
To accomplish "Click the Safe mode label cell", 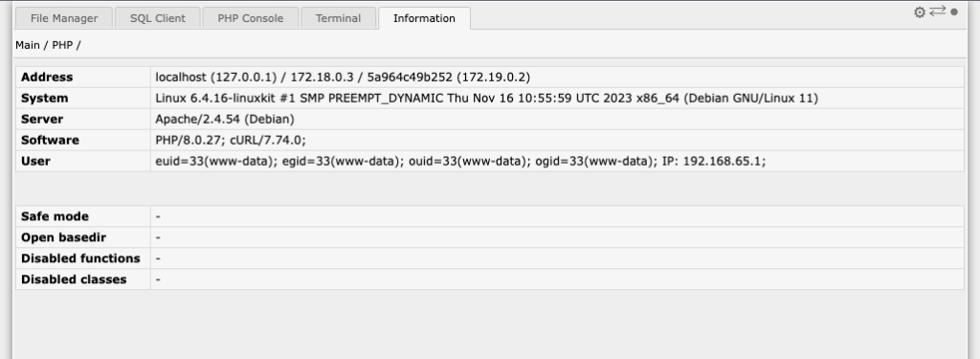I will (x=83, y=216).
